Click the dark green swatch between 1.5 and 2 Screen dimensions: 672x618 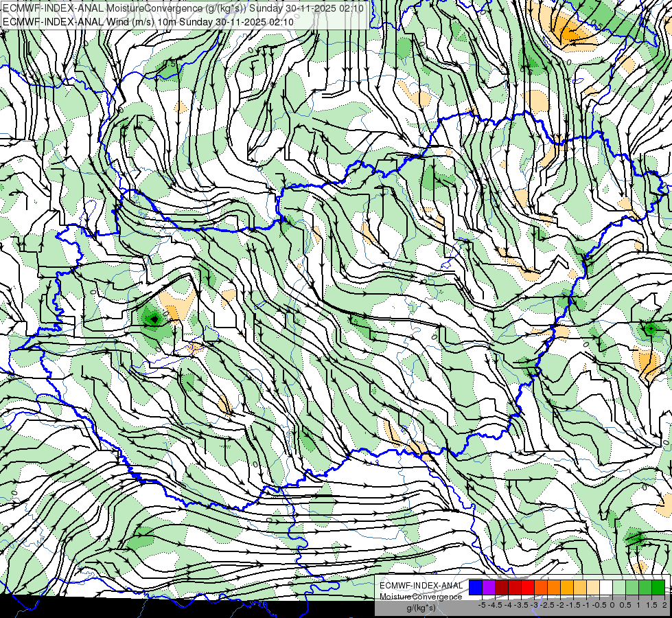click(658, 587)
